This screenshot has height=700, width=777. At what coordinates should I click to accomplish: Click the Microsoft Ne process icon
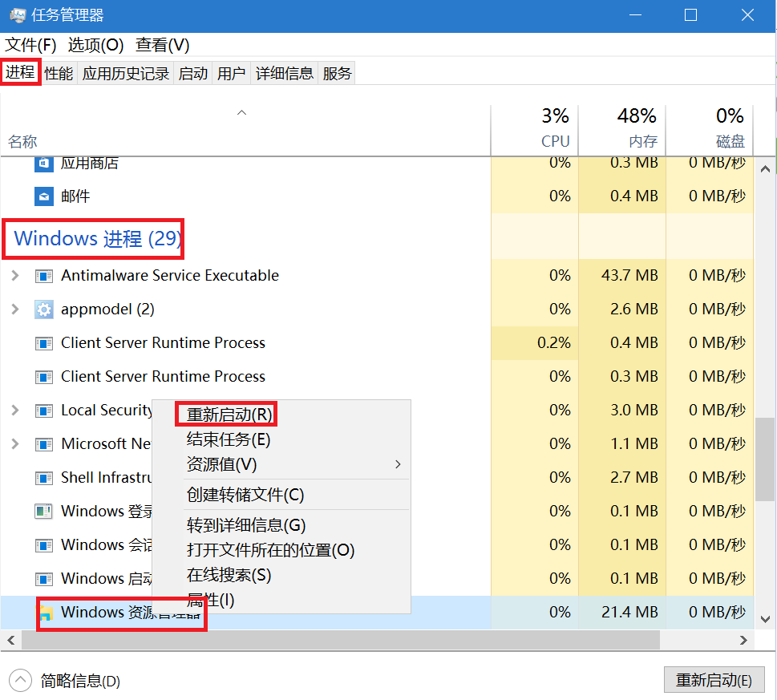(x=43, y=444)
